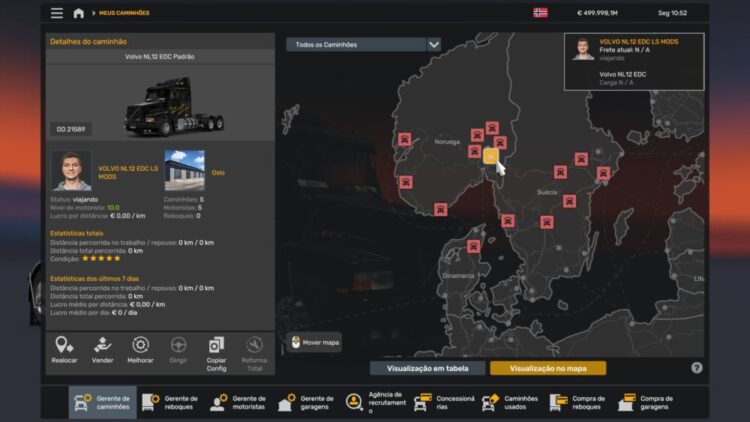Click the Estatísticas totais heading
The height and width of the screenshot is (422, 750).
click(77, 233)
